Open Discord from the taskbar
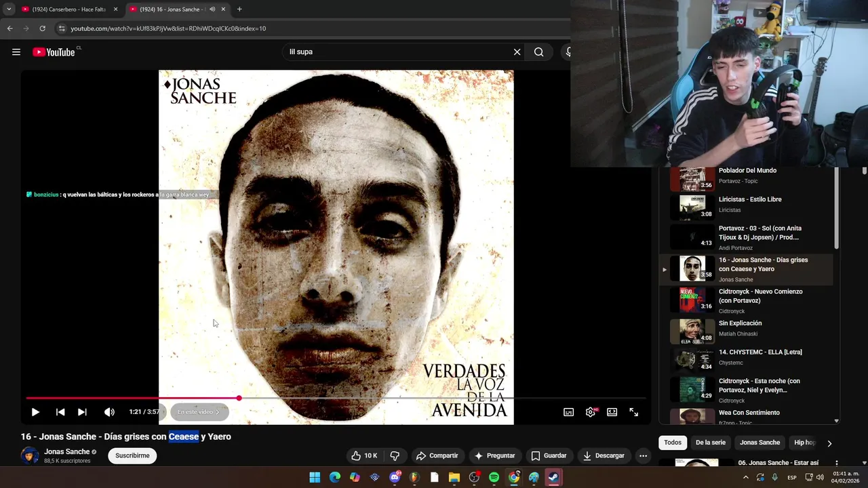Image resolution: width=868 pixels, height=488 pixels. tap(395, 477)
